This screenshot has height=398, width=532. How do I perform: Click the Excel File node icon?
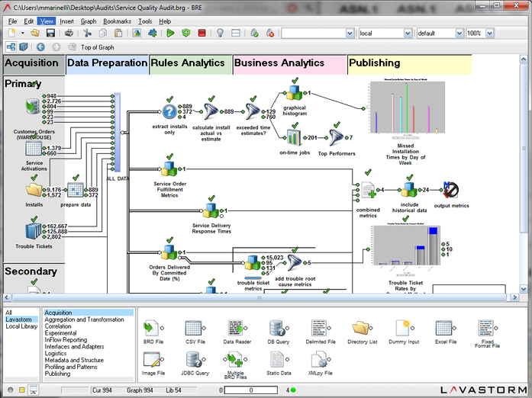[x=443, y=328]
